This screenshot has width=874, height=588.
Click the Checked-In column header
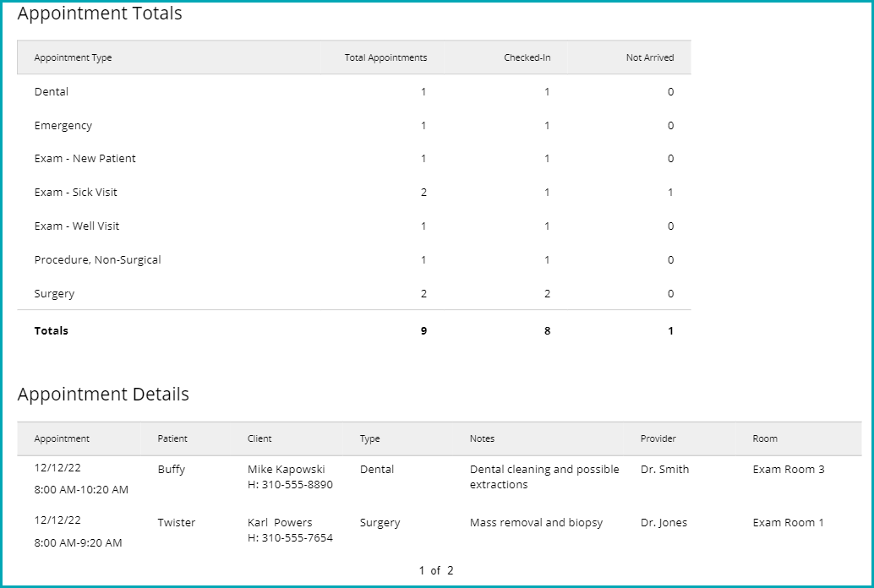coord(527,58)
